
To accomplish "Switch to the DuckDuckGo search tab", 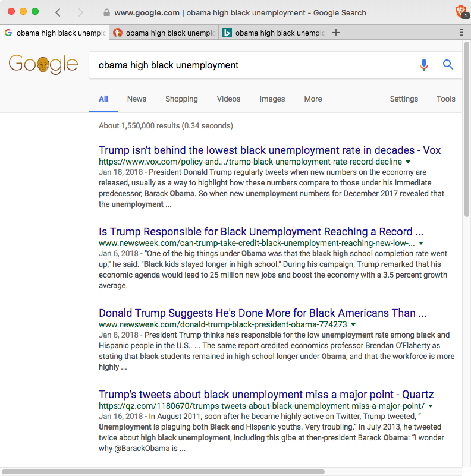I will (x=164, y=33).
